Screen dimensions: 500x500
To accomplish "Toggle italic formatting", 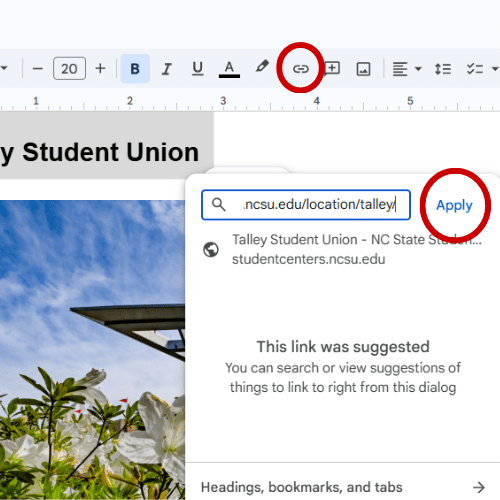I will coord(166,69).
